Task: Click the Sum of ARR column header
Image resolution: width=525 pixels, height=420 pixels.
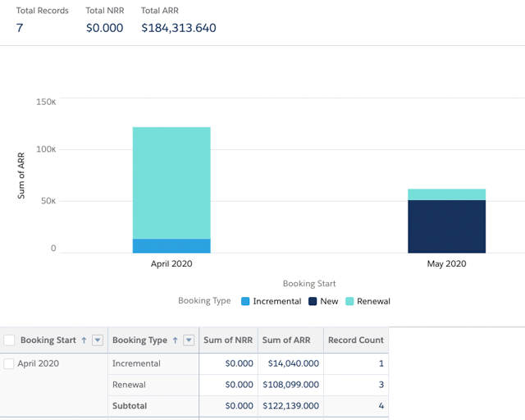Action: [x=286, y=340]
